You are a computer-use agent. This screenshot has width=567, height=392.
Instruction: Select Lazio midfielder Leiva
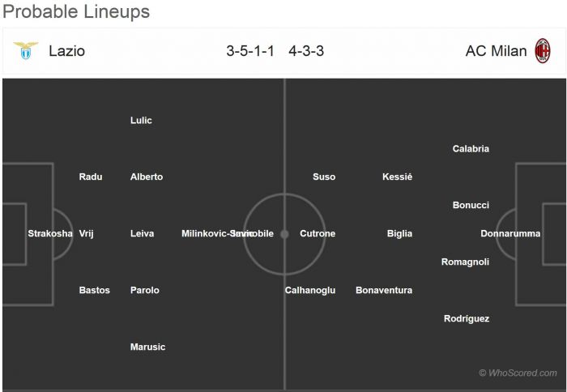click(x=142, y=233)
